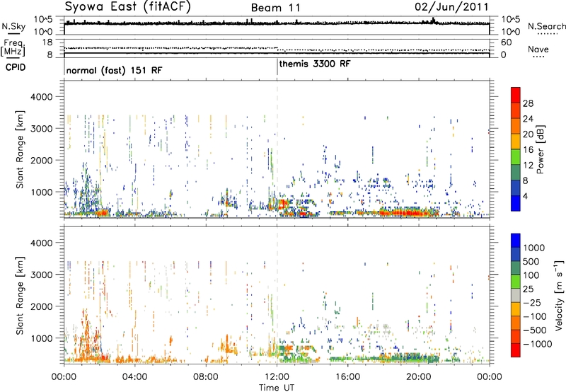Image resolution: width=566 pixels, height=392 pixels.
Task: Click the "18" frequency axis tick
Action: (47, 42)
